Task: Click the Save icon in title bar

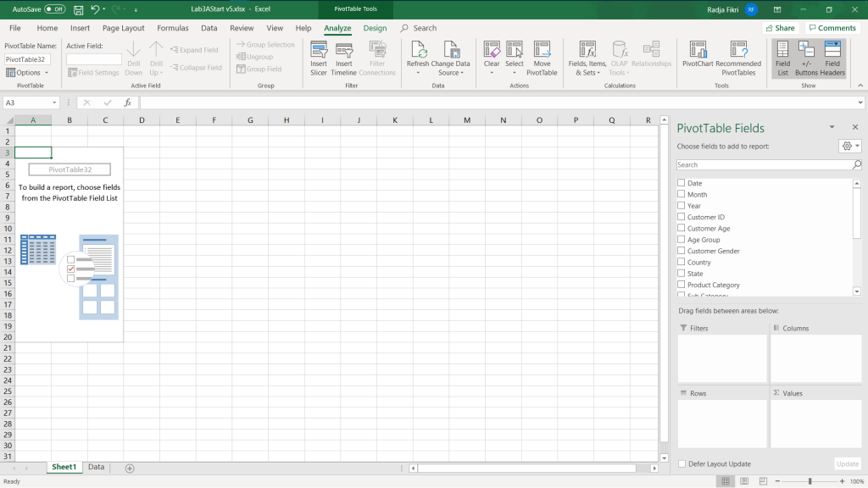Action: tap(78, 9)
